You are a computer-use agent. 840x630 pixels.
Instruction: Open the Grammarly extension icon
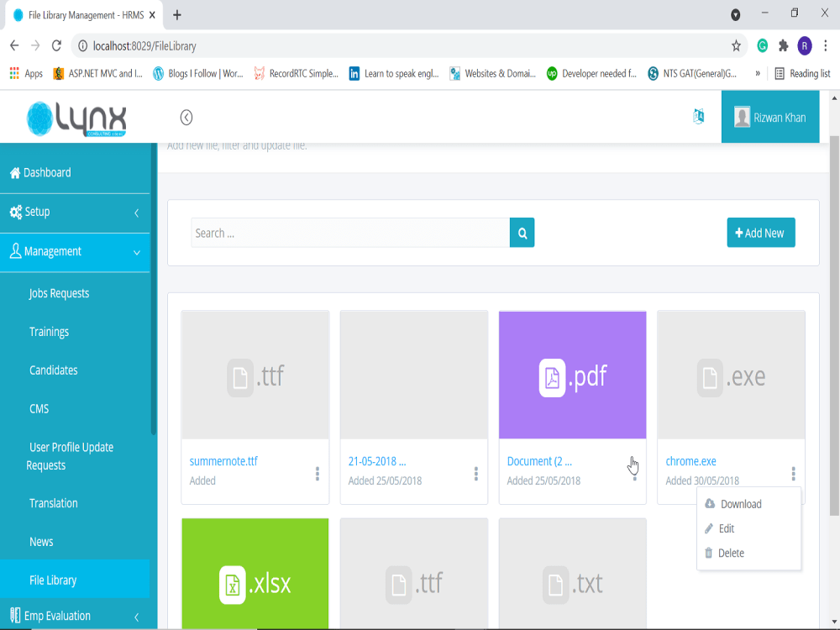point(762,46)
